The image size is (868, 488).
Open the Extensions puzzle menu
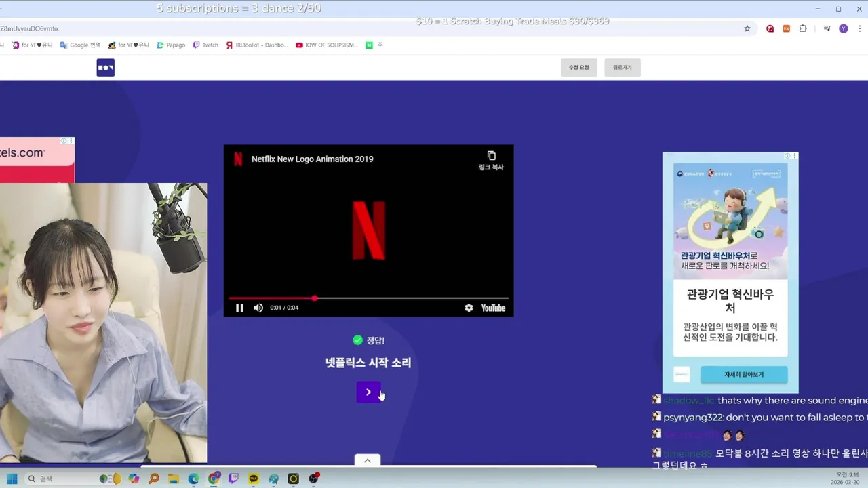click(803, 28)
